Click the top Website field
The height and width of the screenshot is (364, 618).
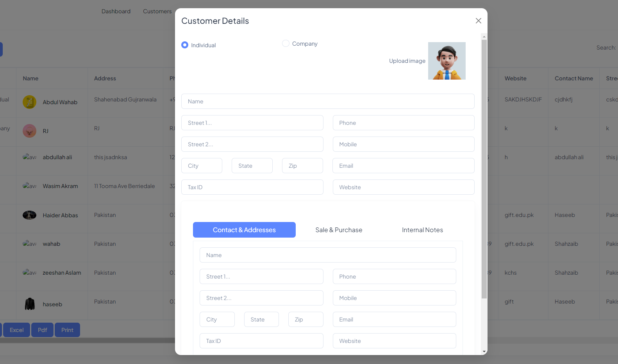(x=404, y=187)
